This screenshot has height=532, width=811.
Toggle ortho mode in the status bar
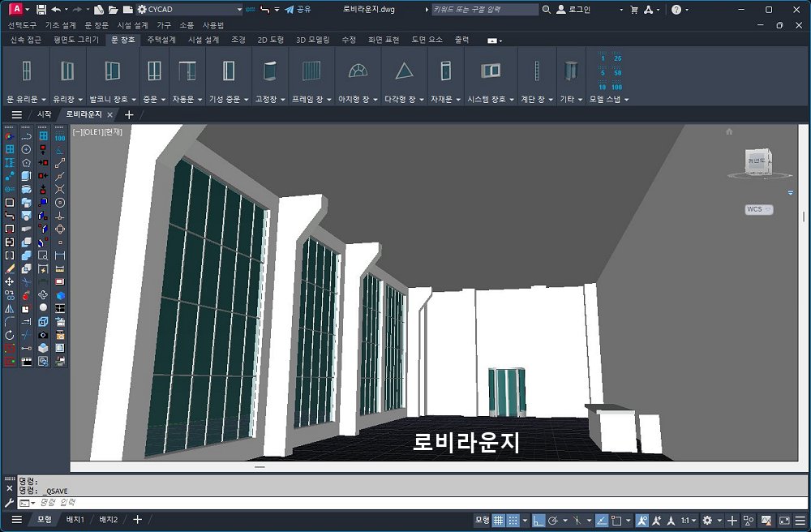point(539,520)
